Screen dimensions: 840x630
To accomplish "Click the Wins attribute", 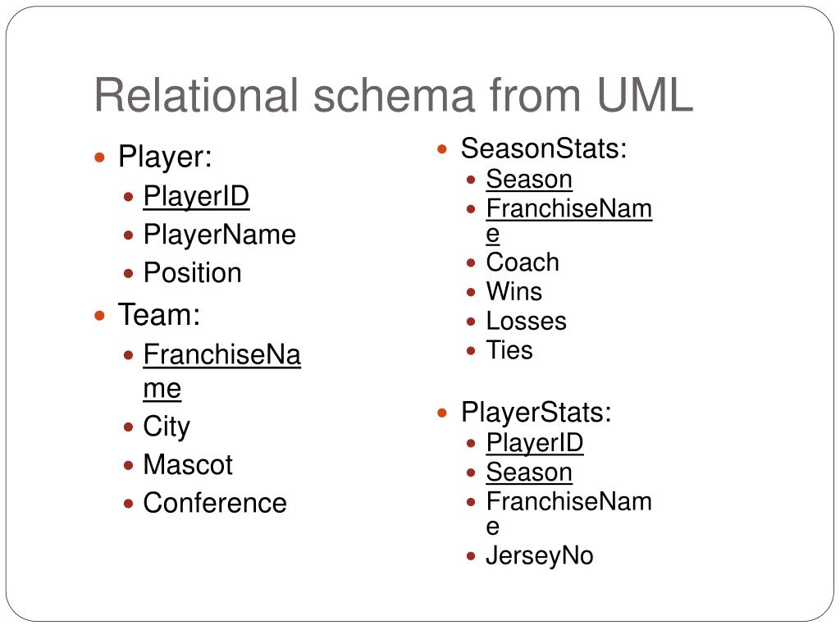I will pyautogui.click(x=514, y=292).
